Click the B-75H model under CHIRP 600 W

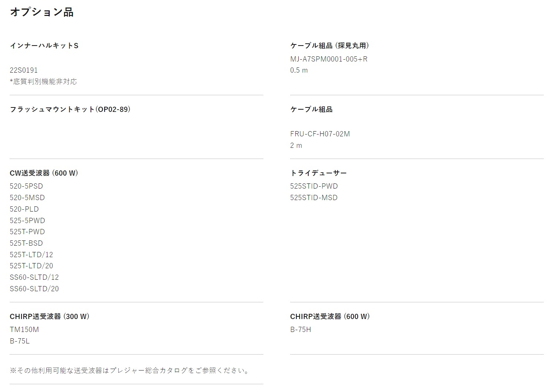(300, 329)
